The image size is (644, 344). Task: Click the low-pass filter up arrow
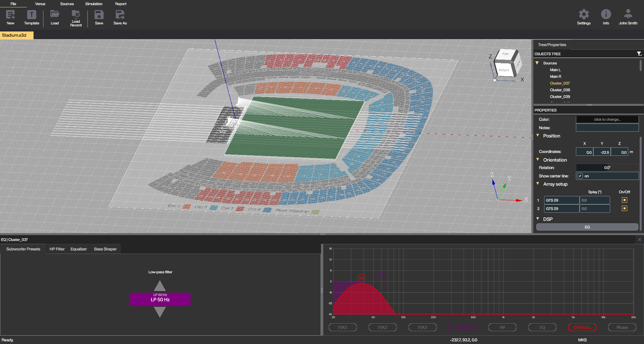[160, 286]
